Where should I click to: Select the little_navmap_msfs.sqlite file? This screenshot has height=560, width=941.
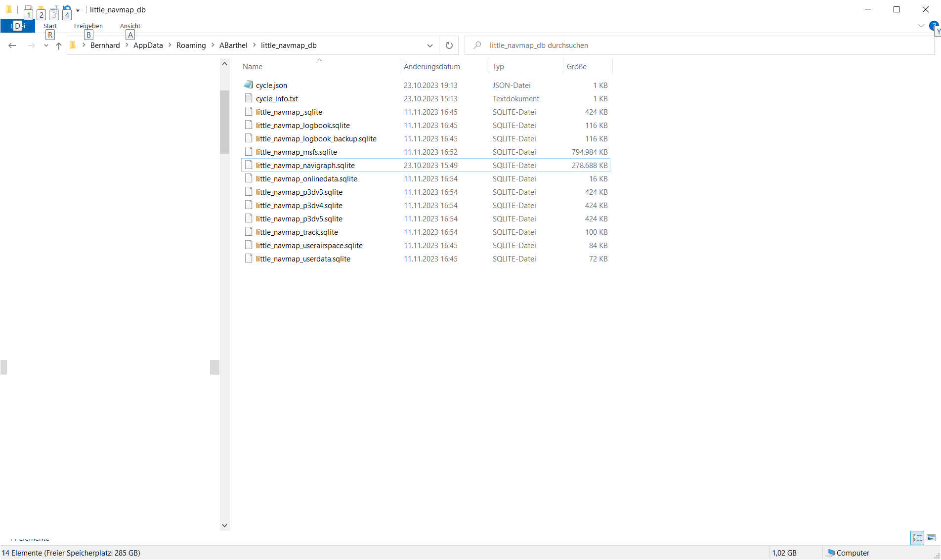point(296,152)
